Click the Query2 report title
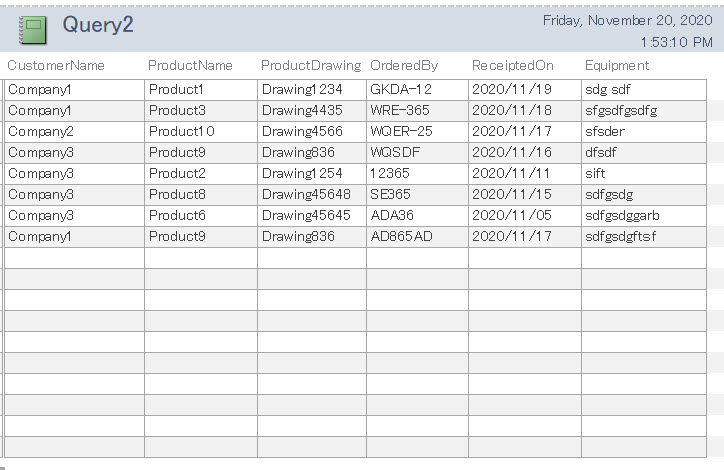 click(x=97, y=26)
